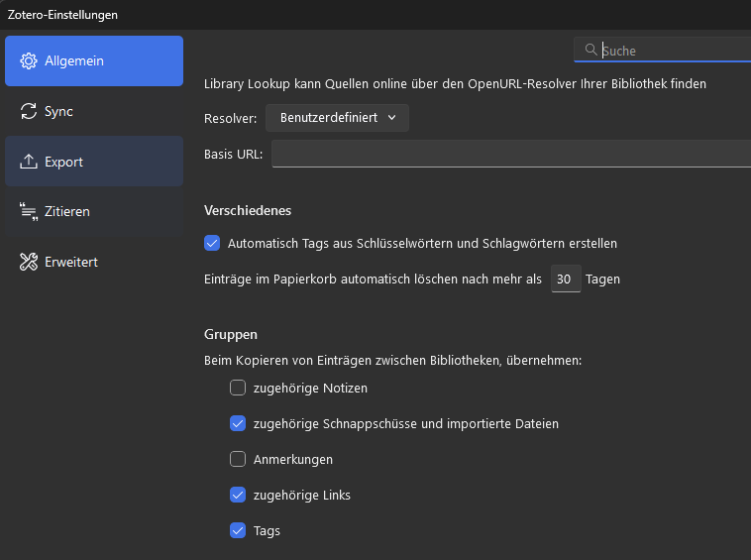The image size is (751, 560).
Task: Click the Library Lookup description text
Action: tap(455, 84)
